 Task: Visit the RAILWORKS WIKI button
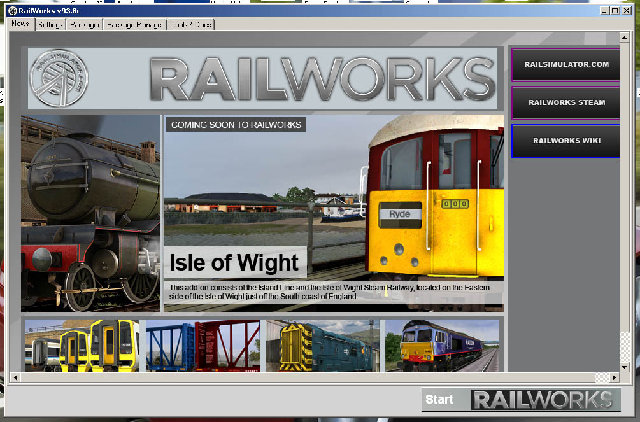click(x=566, y=141)
